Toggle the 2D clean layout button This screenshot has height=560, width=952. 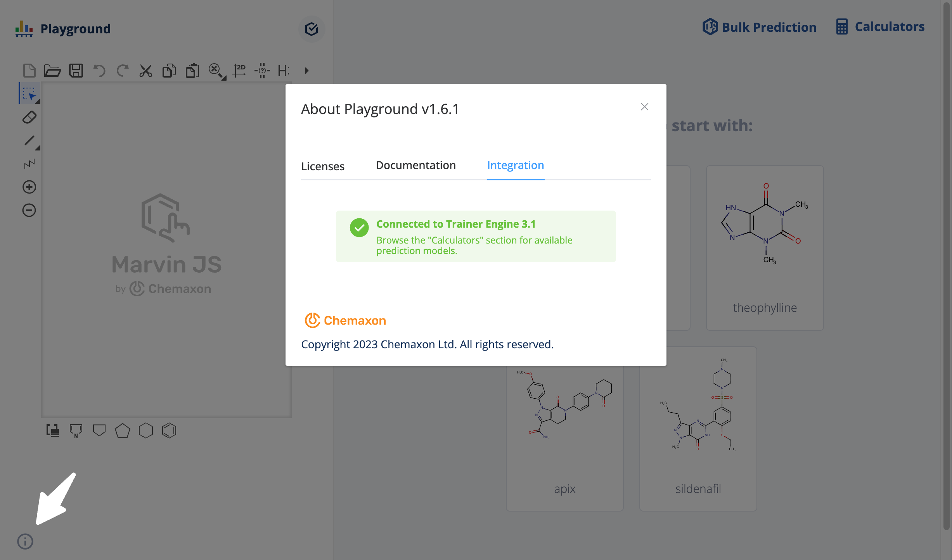coord(239,71)
